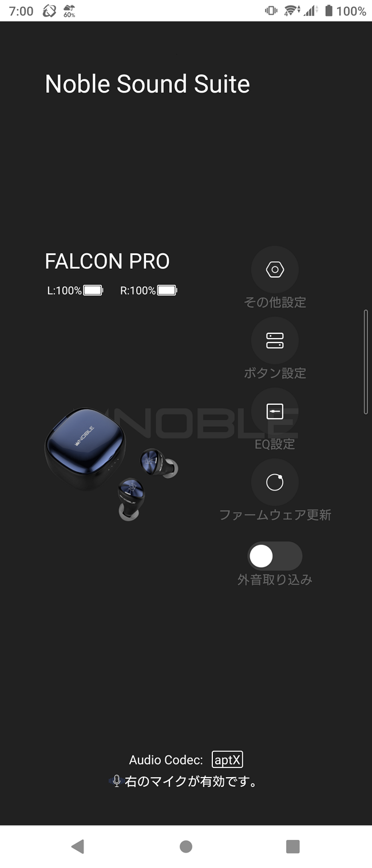The image size is (372, 868).
Task: Tap the aptX codec badge
Action: point(227,760)
